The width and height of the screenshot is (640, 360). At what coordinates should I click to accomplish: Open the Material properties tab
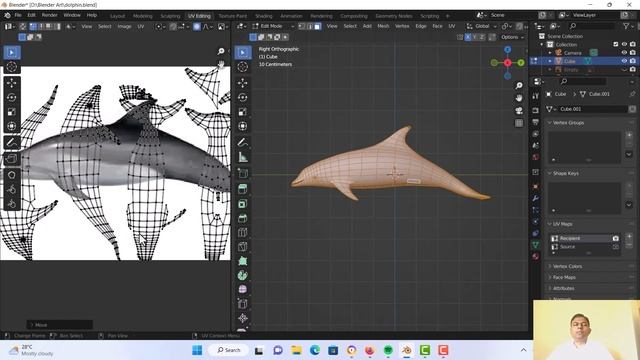pyautogui.click(x=536, y=256)
